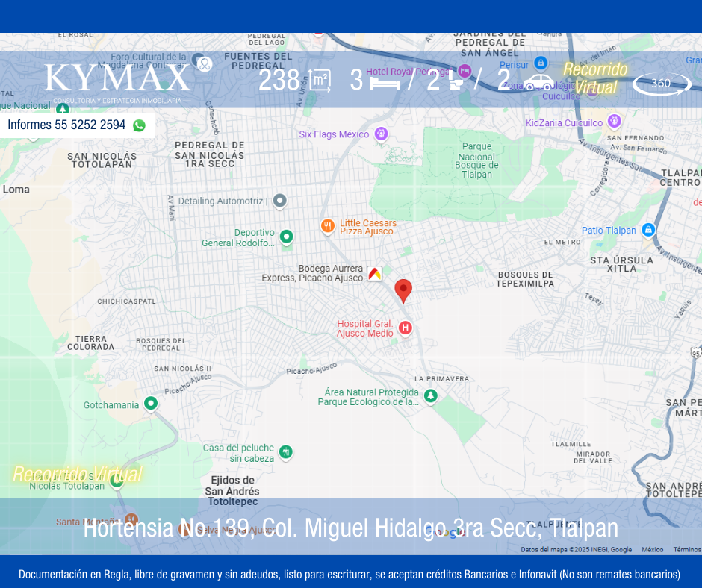Click the Little Caesars Pizza restaurant icon
Image resolution: width=702 pixels, height=588 pixels.
pos(328,226)
